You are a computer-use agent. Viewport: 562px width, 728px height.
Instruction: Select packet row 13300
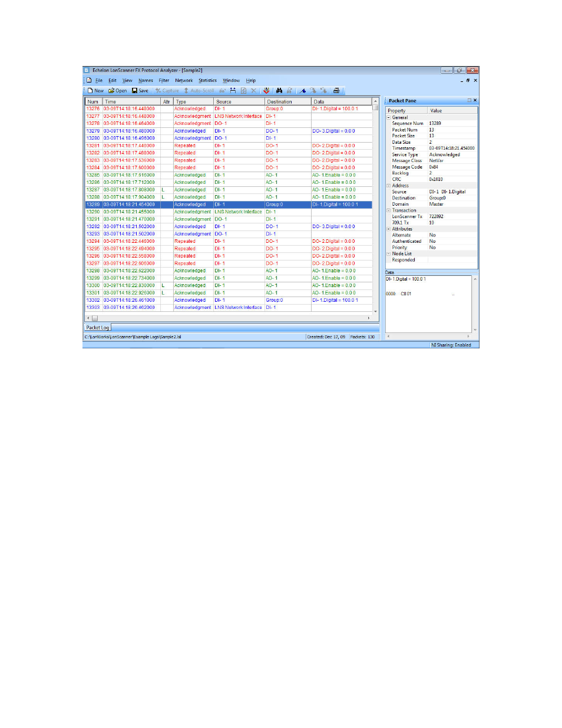229,285
